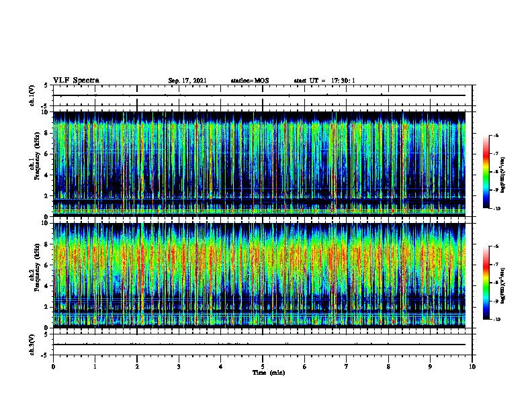Click the '-10' value on ch.2 color bar
This screenshot has height=411, width=532.
click(496, 320)
